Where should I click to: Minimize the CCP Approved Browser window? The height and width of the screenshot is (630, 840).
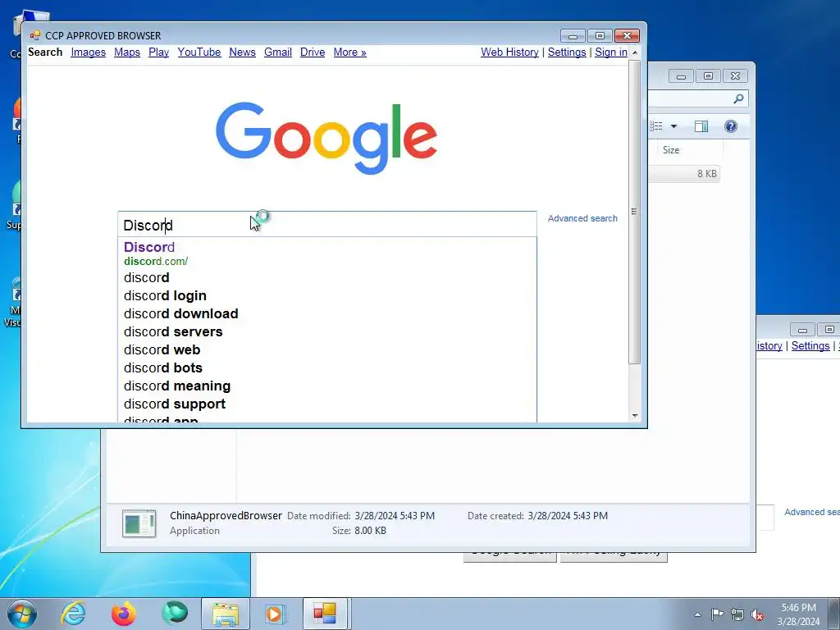click(x=573, y=36)
